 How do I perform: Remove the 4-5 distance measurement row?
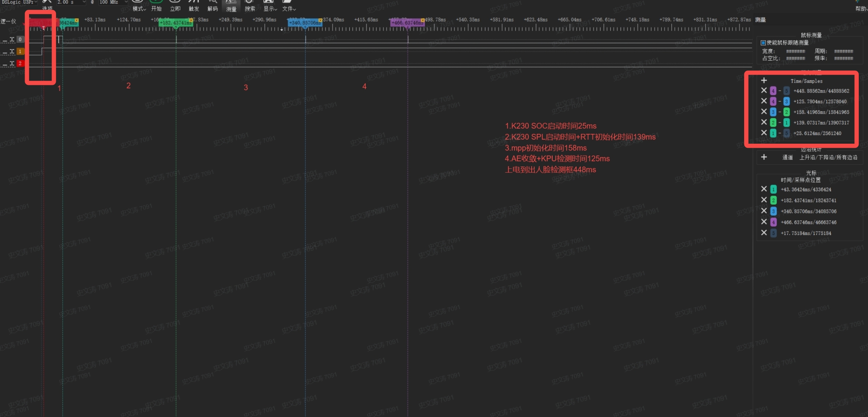(764, 91)
